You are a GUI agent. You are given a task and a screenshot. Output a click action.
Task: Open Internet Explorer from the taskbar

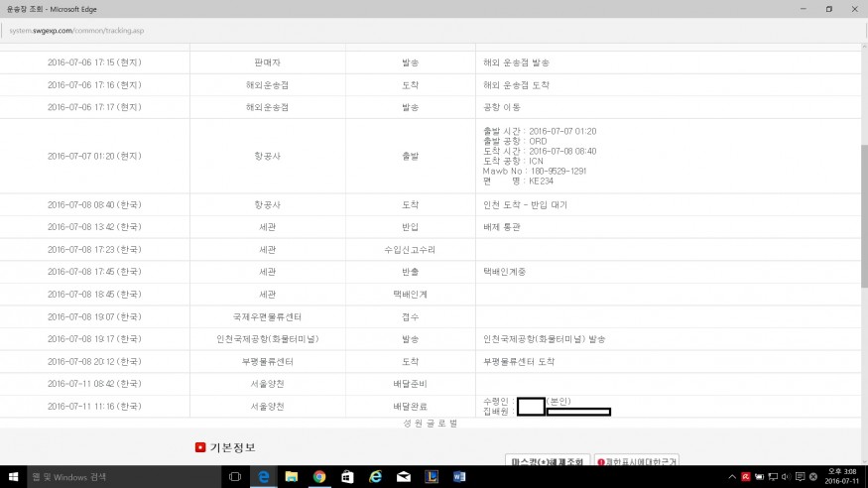pos(375,476)
